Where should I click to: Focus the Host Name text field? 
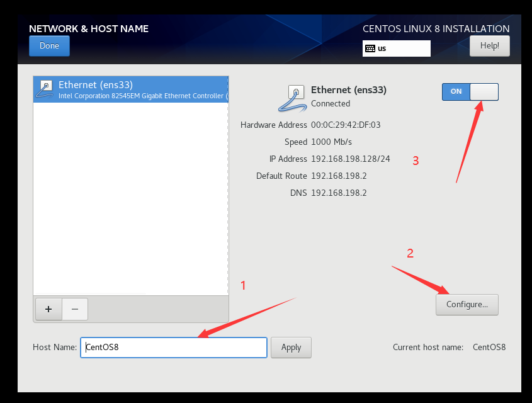pyautogui.click(x=174, y=348)
